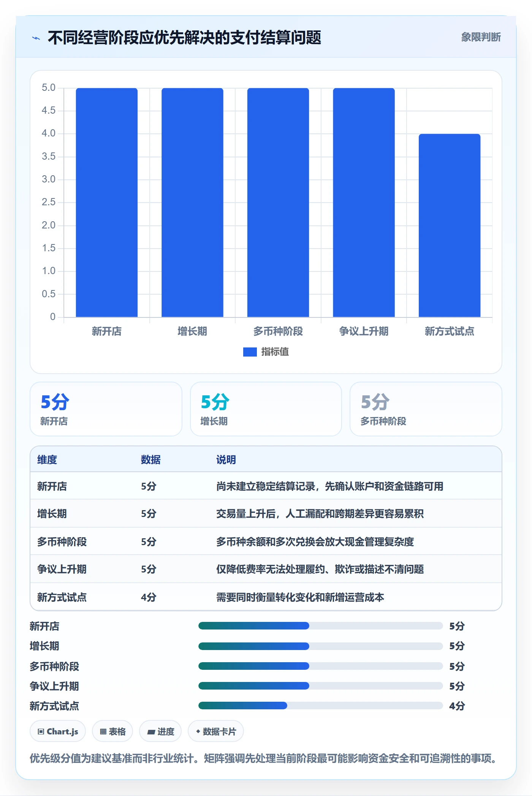Viewport: 532px width, 796px height.
Task: Open the 增长期 5分 data card
Action: (x=266, y=409)
